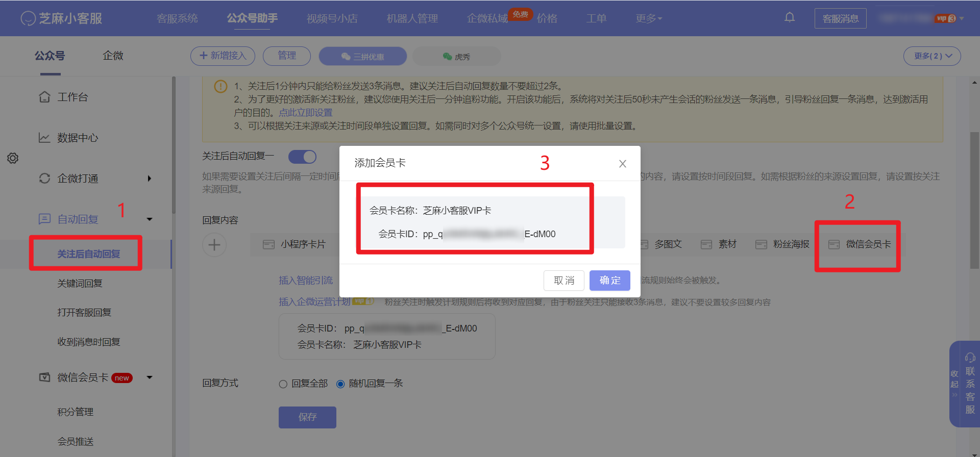Click the sidebar vertical scrollbar
The width and height of the screenshot is (980, 457).
[174, 145]
